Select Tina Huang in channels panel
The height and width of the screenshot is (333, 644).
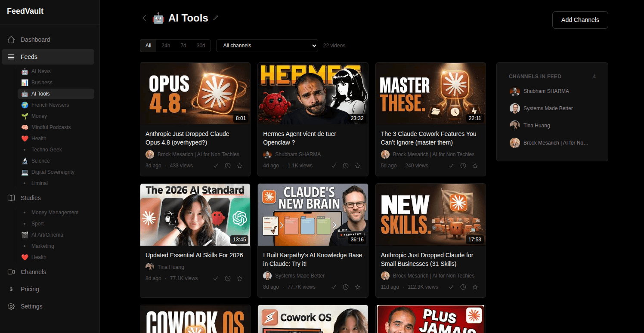point(552,126)
